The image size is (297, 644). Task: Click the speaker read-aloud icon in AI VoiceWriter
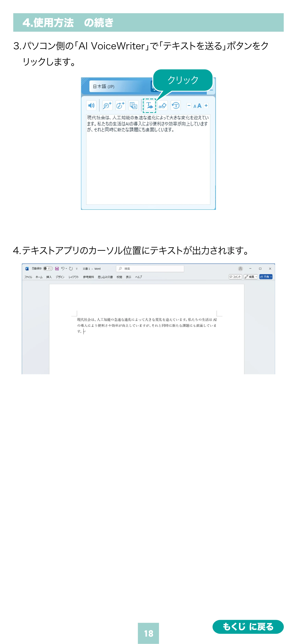[91, 105]
